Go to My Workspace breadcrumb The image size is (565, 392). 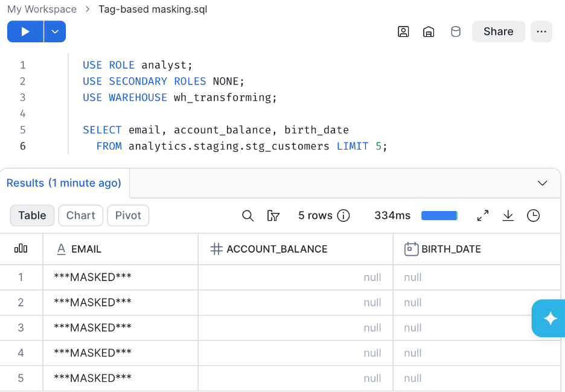pos(42,9)
